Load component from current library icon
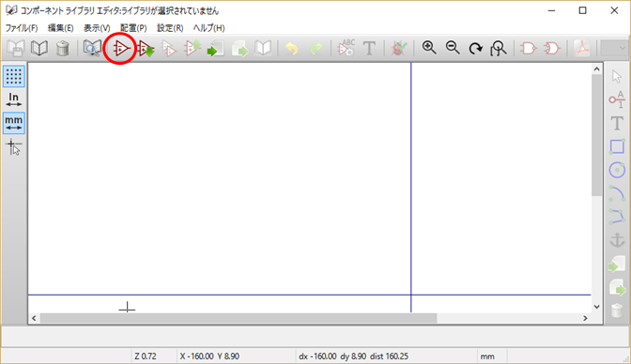 (x=146, y=49)
